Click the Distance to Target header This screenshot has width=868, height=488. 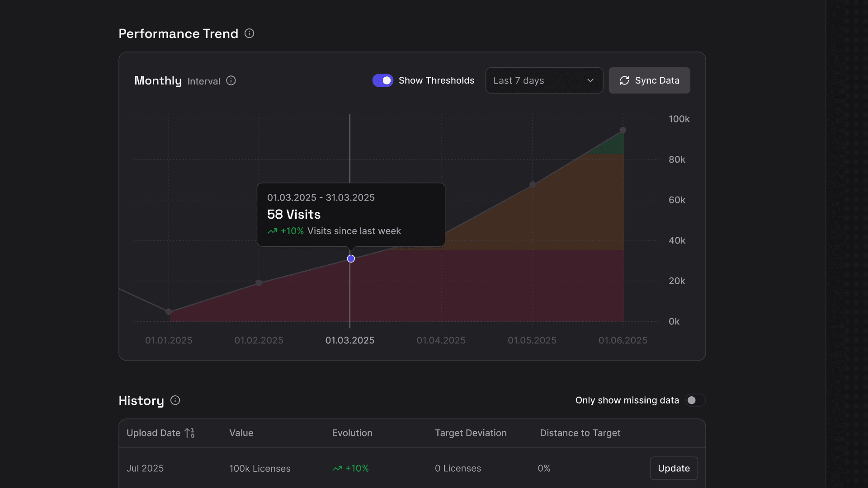(x=580, y=433)
